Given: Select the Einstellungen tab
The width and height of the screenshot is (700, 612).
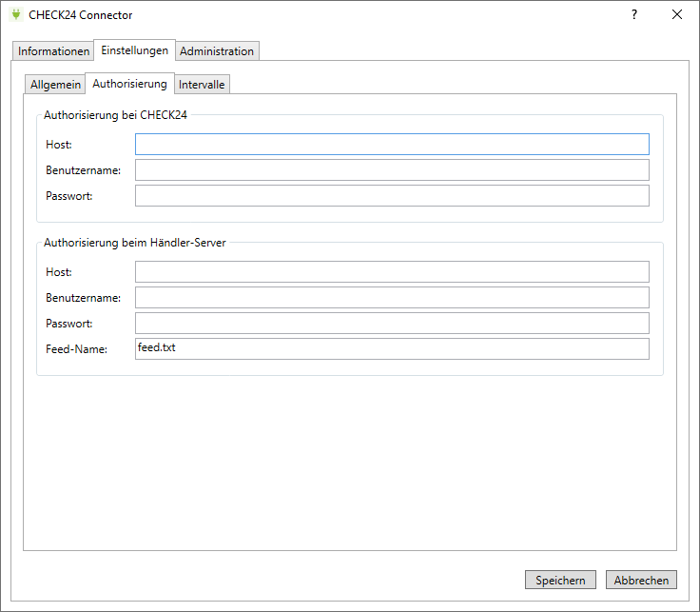Looking at the screenshot, I should tap(134, 50).
